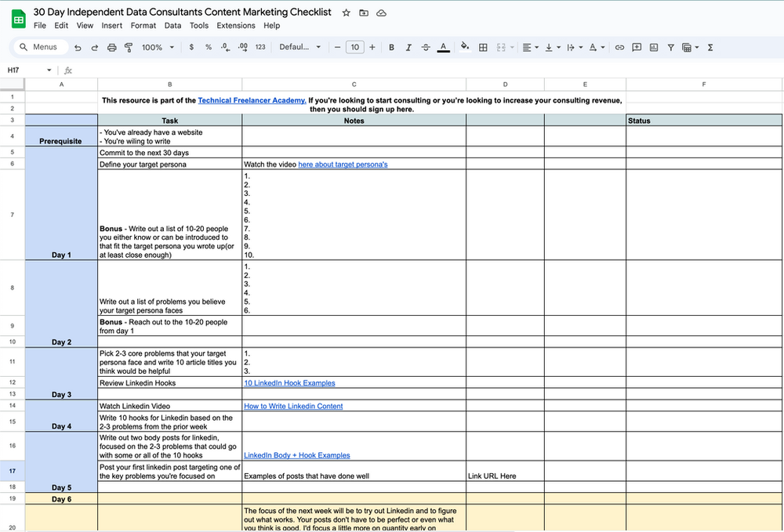Open the File menu
Image resolution: width=784 pixels, height=532 pixels.
pos(40,26)
